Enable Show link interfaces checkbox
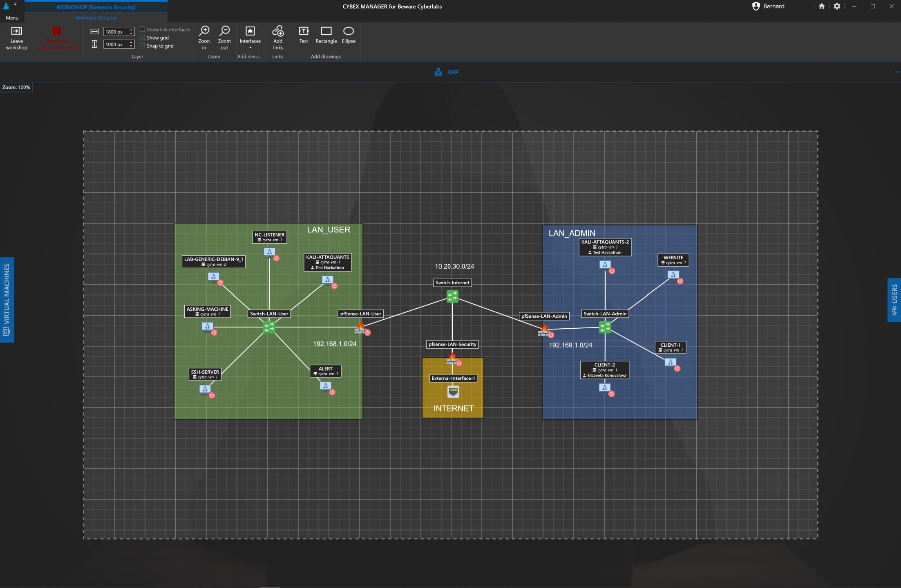This screenshot has width=901, height=588. 143,29
